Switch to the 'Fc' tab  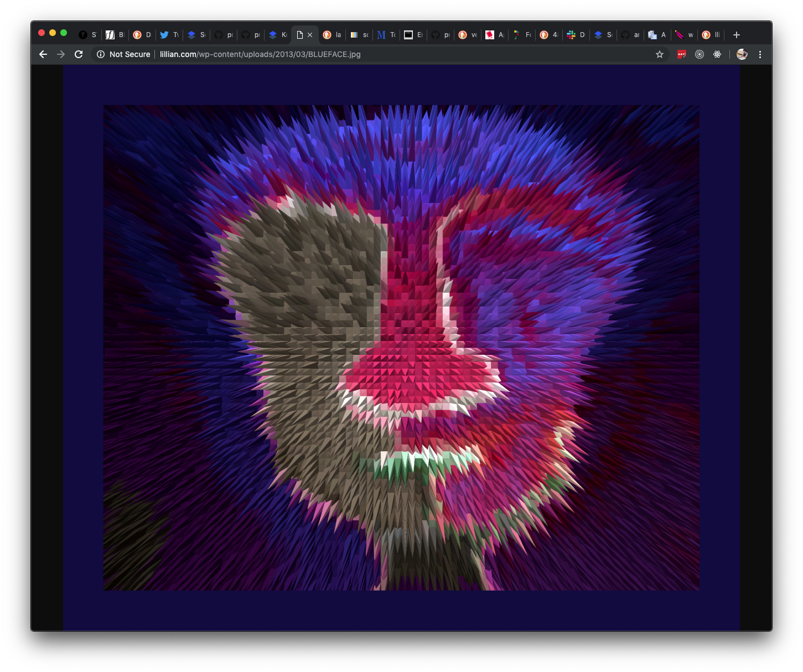coord(522,35)
